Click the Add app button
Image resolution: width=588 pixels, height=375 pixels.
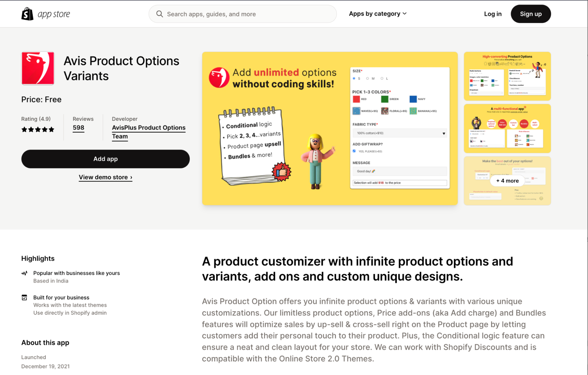[105, 159]
